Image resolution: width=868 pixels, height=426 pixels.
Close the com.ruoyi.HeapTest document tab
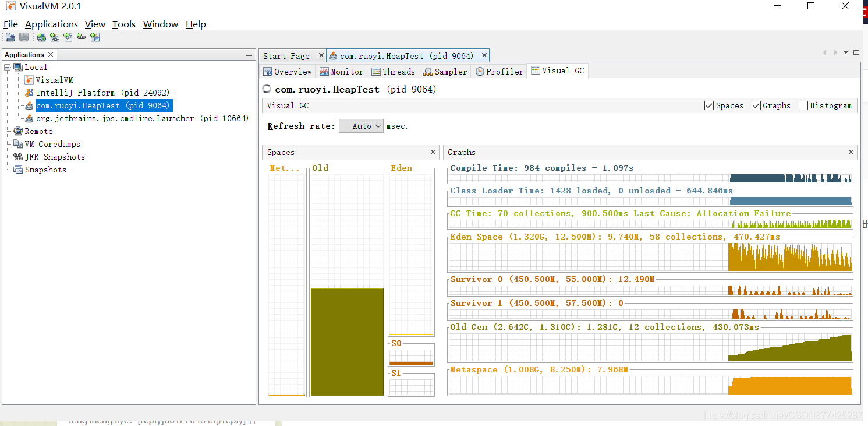(484, 55)
